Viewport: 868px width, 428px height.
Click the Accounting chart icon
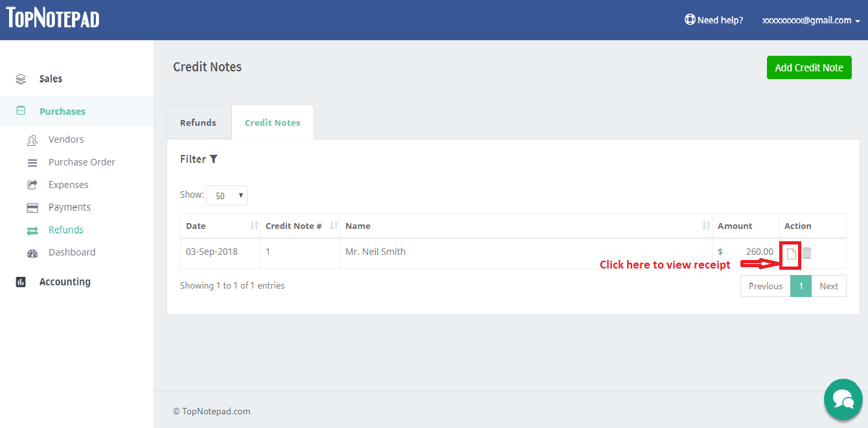click(21, 282)
